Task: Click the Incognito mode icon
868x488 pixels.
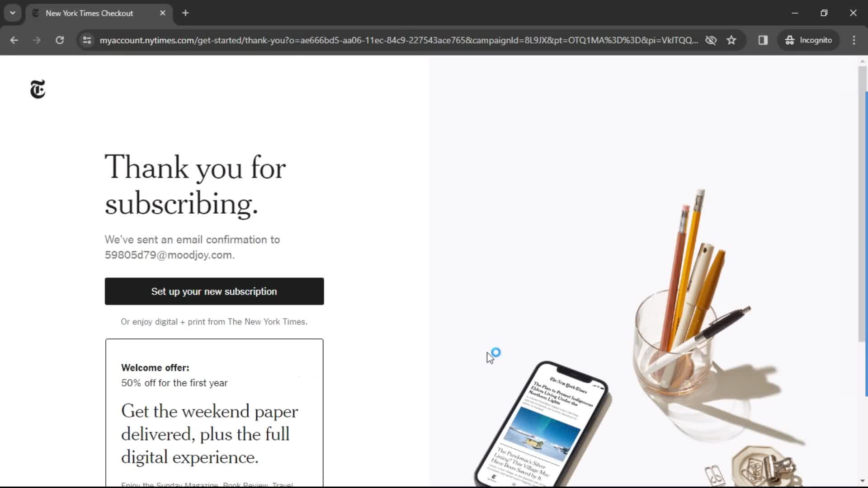Action: [790, 40]
